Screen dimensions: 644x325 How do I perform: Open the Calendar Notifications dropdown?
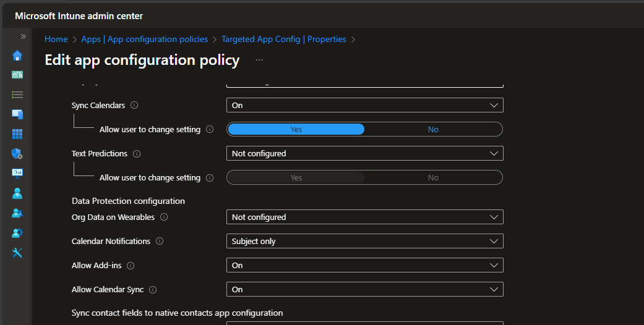tap(364, 241)
